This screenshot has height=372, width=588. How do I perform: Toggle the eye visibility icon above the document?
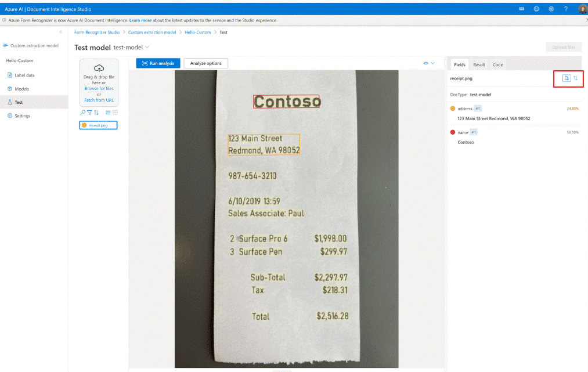point(425,63)
